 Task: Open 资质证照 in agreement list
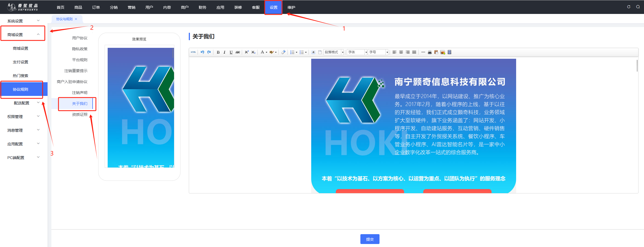click(x=80, y=114)
